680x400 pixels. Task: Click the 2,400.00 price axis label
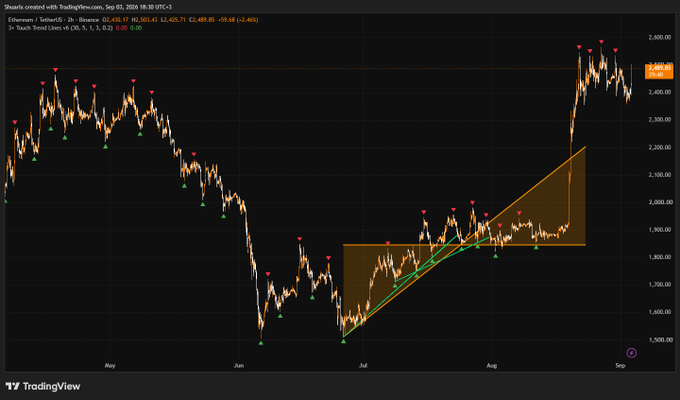pyautogui.click(x=660, y=92)
